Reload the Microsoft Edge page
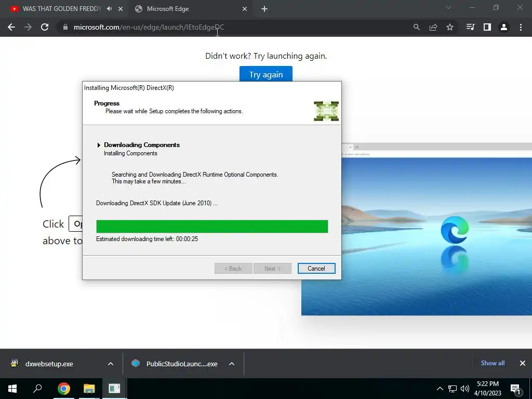 [45, 27]
